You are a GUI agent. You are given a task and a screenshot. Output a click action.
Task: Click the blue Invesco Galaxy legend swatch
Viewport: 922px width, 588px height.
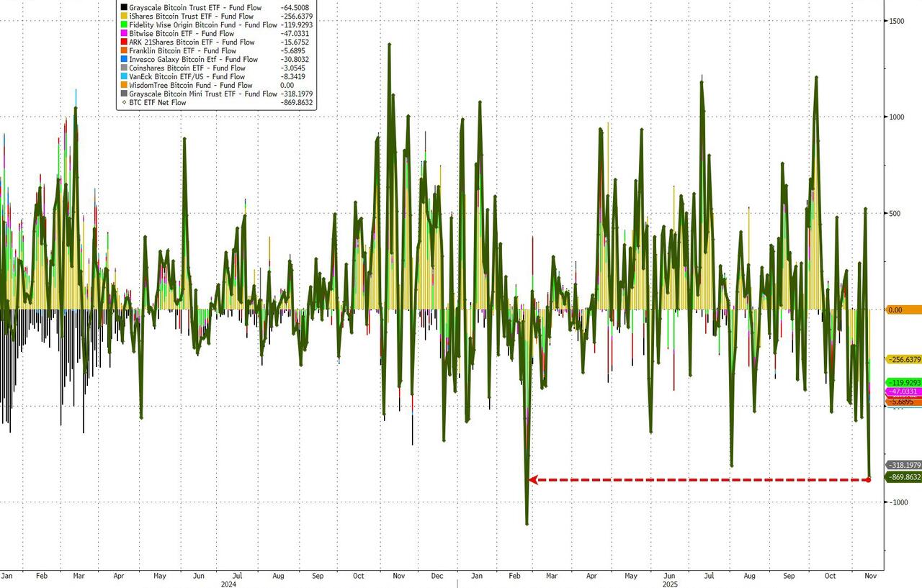(123, 60)
